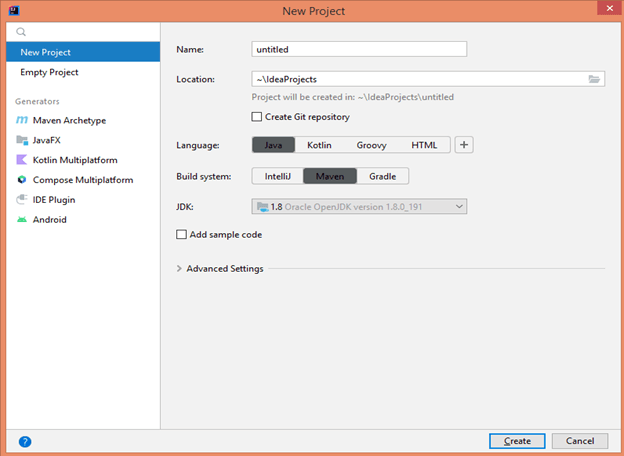
Task: Select Java as the language
Action: point(273,145)
